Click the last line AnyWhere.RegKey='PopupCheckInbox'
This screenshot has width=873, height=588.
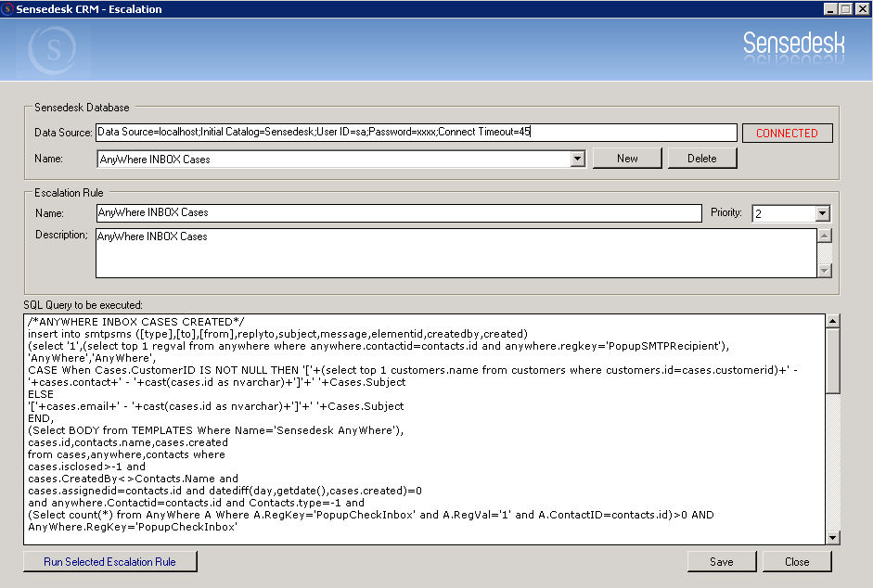(x=133, y=527)
